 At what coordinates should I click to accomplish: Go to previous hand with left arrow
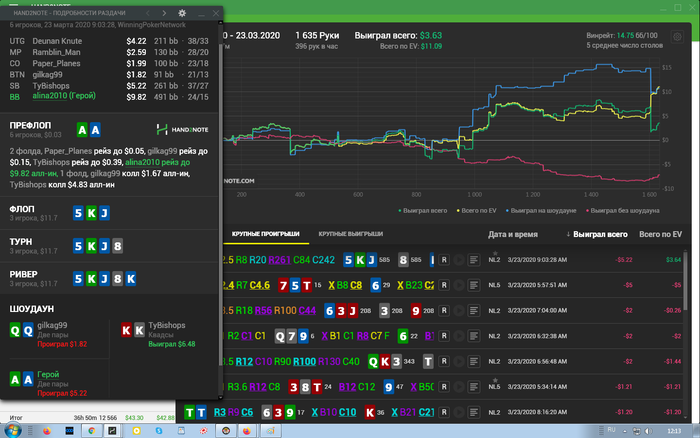click(148, 13)
